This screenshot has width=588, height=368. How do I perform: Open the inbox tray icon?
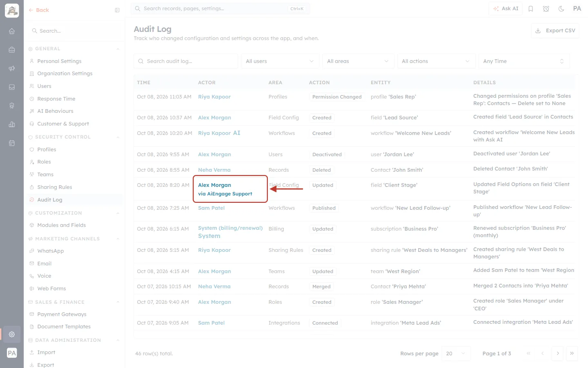click(12, 87)
